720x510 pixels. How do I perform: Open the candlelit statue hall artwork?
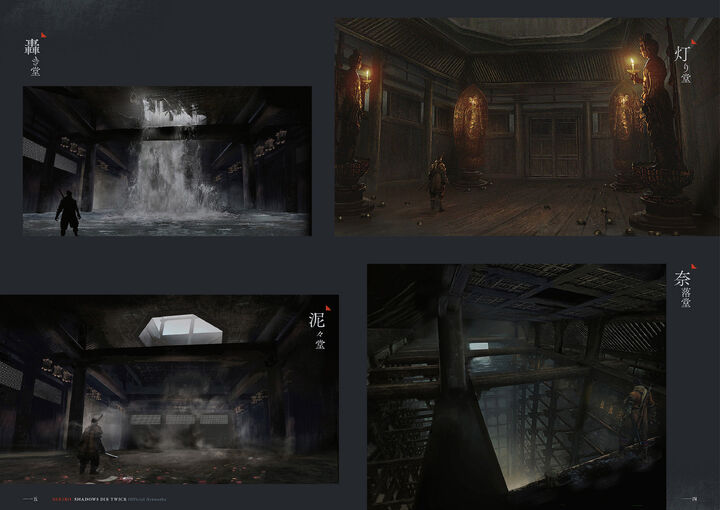[x=527, y=127]
